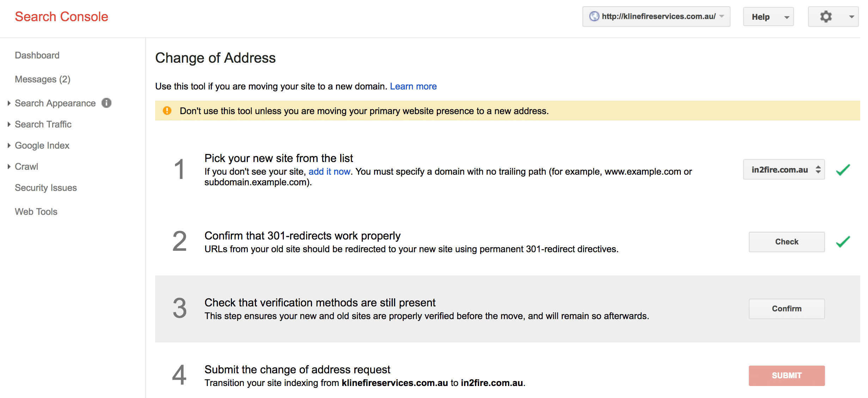Select Google Index in the sidebar
Image resolution: width=868 pixels, height=398 pixels.
[42, 145]
